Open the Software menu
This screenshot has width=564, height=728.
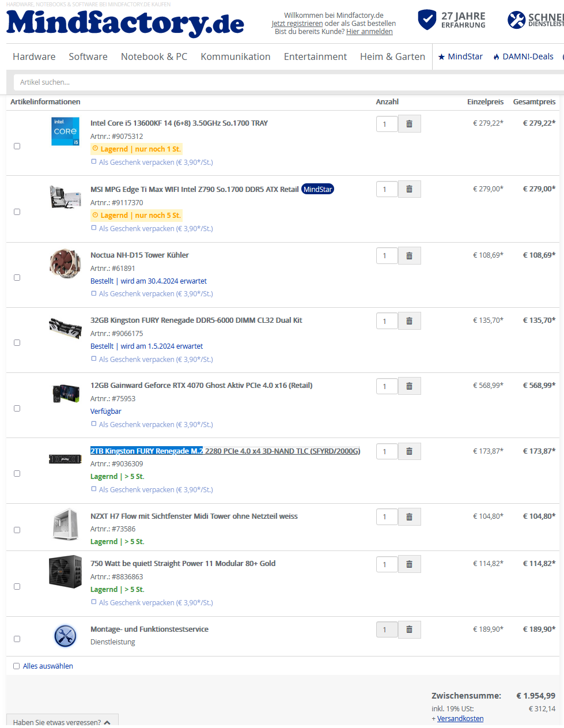(x=88, y=56)
